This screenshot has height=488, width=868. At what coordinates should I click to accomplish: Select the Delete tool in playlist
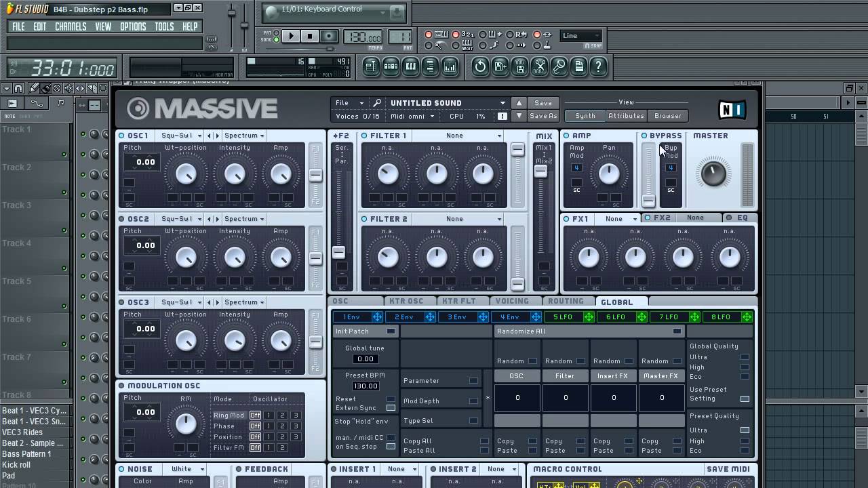click(x=57, y=88)
